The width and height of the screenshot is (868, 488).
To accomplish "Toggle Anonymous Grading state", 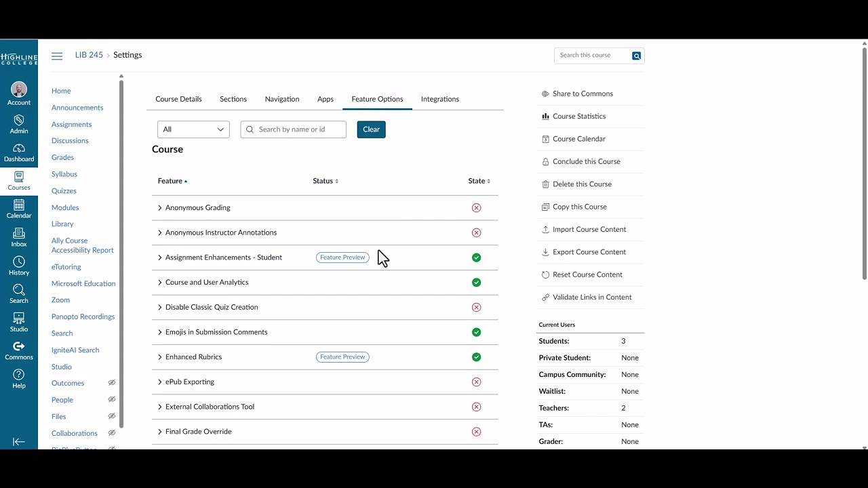I will tap(476, 207).
